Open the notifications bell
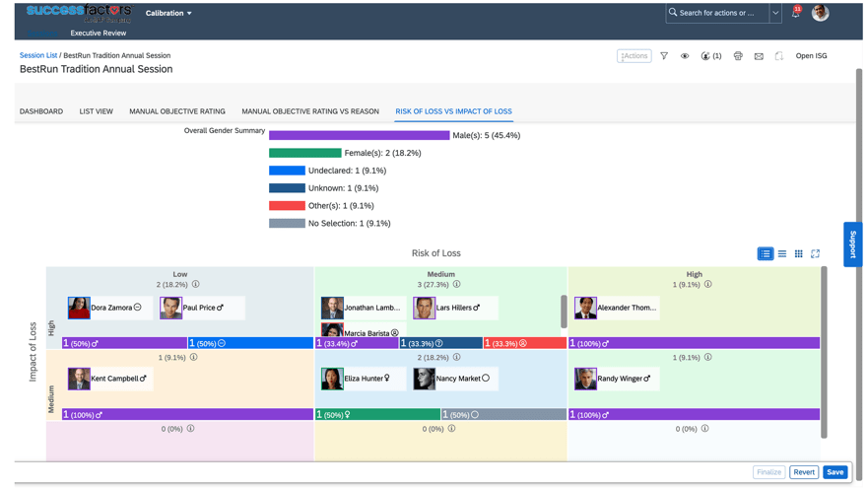Viewport: 868px width, 488px height. (x=795, y=14)
